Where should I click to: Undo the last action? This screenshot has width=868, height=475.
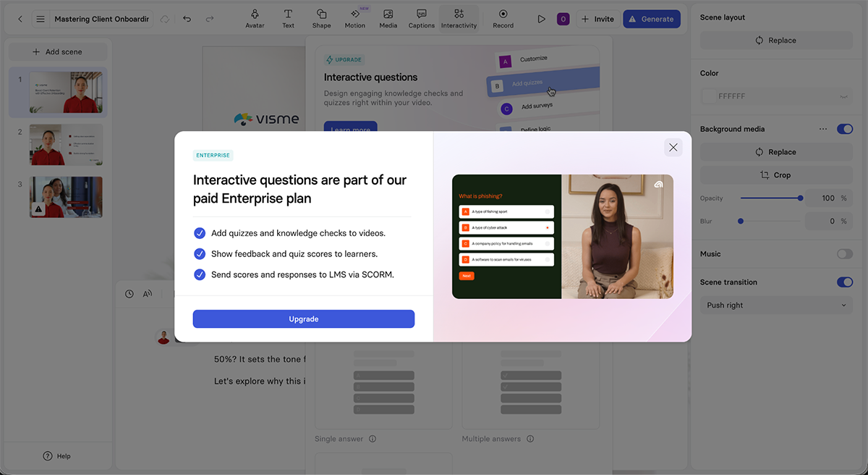(x=187, y=19)
